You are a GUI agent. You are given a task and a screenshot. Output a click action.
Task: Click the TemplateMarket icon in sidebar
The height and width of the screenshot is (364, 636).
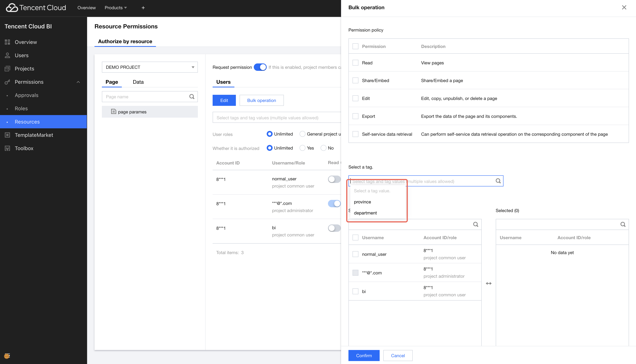click(x=8, y=135)
